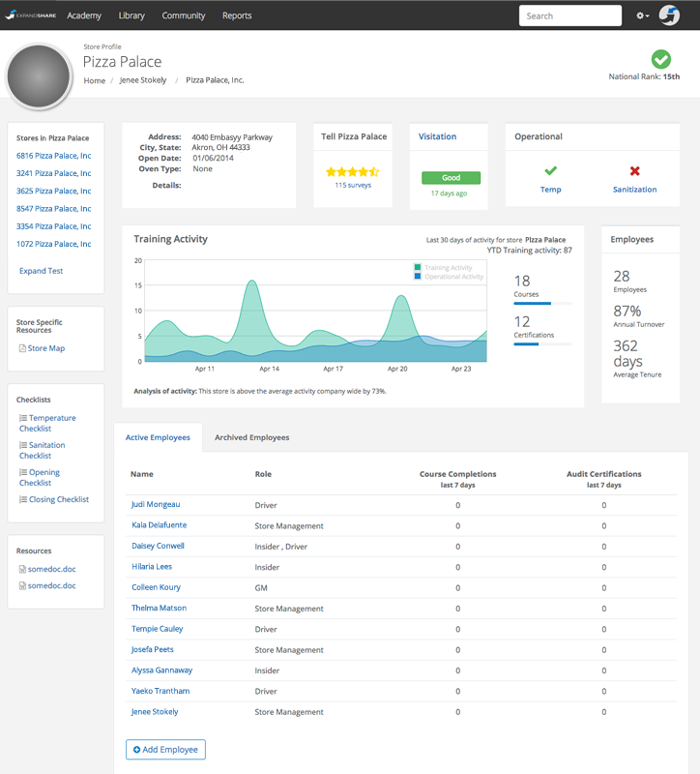Click the Certifications progress bar
The height and width of the screenshot is (774, 700).
click(542, 344)
